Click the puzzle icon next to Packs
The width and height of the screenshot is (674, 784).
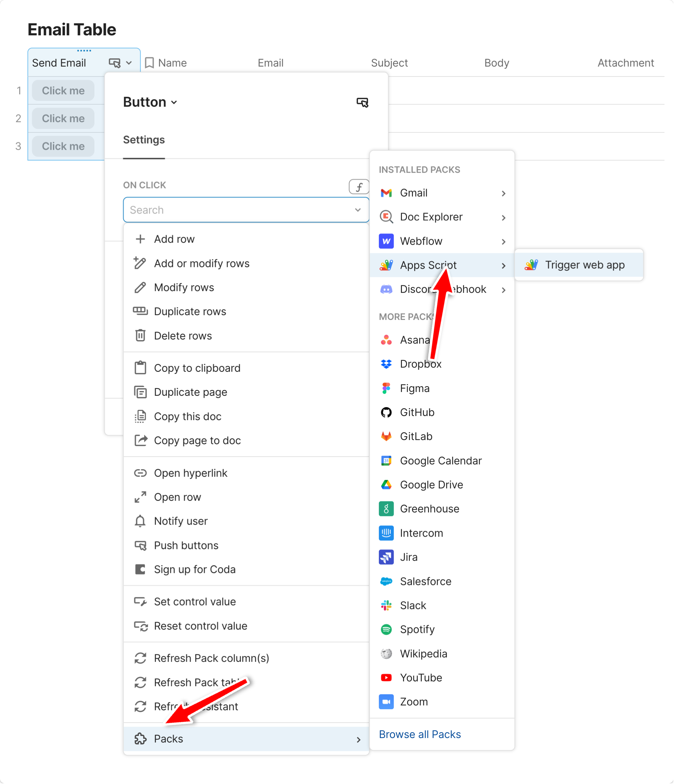(141, 739)
